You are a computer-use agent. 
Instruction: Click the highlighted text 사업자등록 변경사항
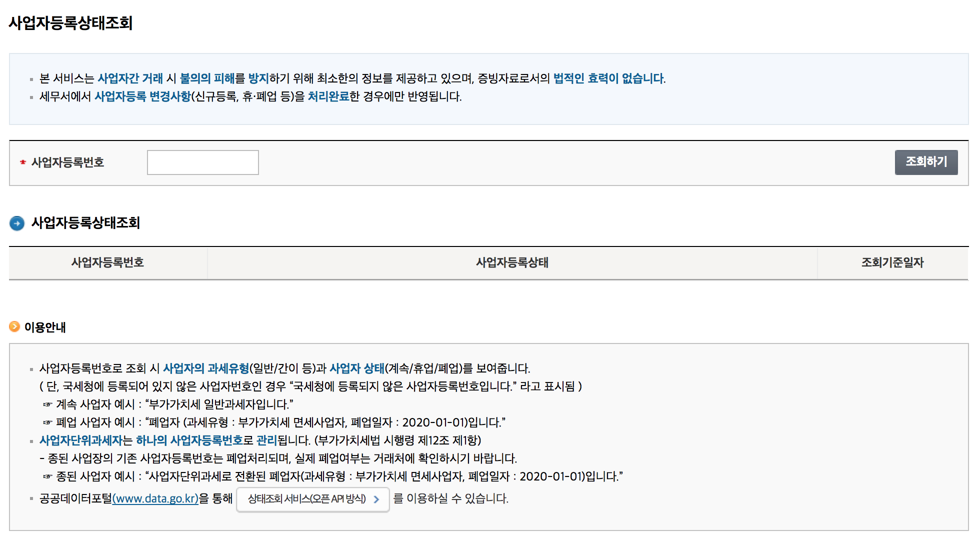click(x=142, y=96)
